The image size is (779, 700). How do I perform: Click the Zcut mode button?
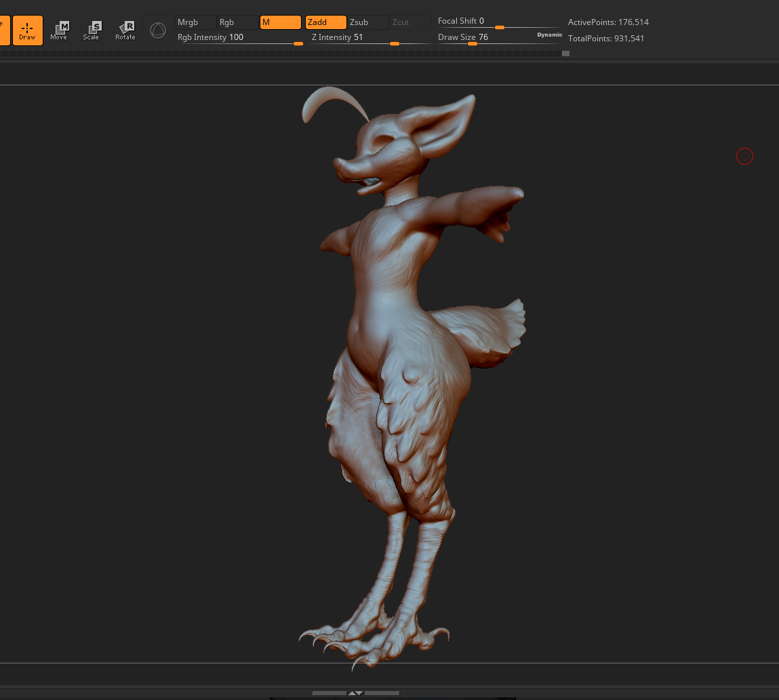(410, 22)
